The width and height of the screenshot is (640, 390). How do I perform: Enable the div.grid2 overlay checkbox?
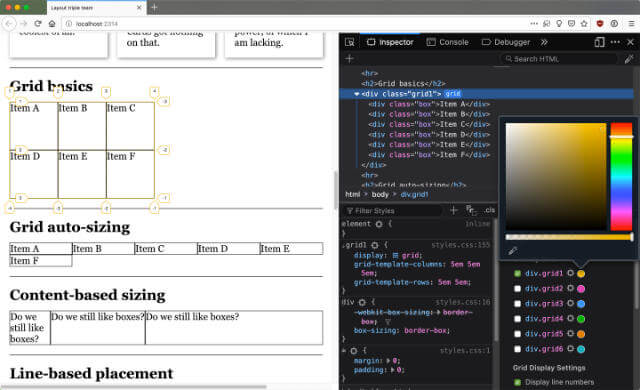(518, 288)
